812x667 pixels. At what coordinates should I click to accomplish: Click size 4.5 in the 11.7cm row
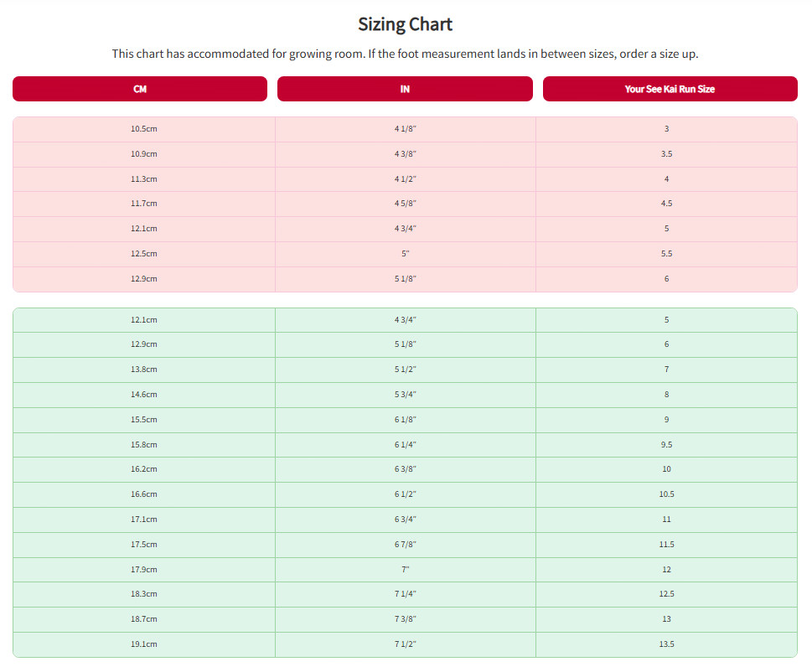(666, 204)
